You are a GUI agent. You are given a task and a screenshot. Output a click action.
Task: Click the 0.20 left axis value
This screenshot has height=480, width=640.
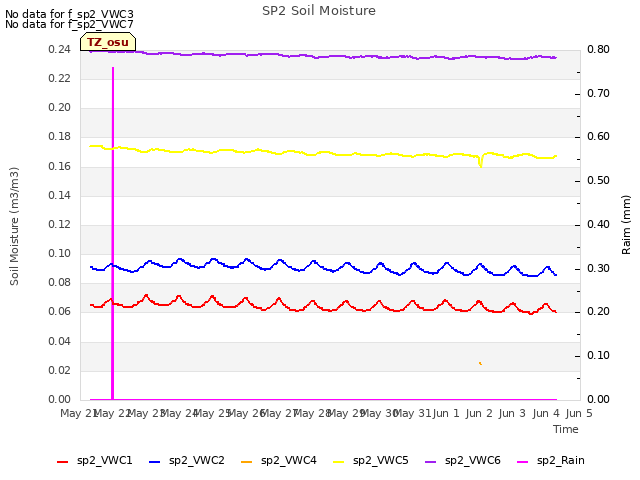tap(60, 108)
